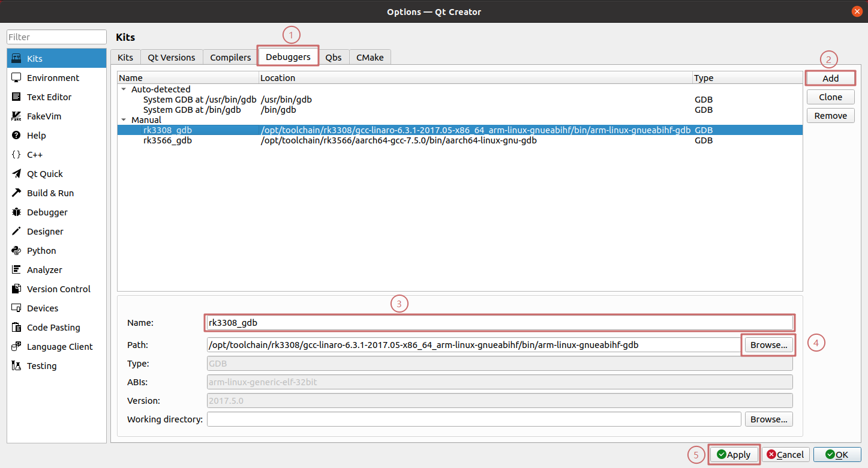Switch to the Compilers tab
Image resolution: width=868 pixels, height=468 pixels.
click(230, 58)
